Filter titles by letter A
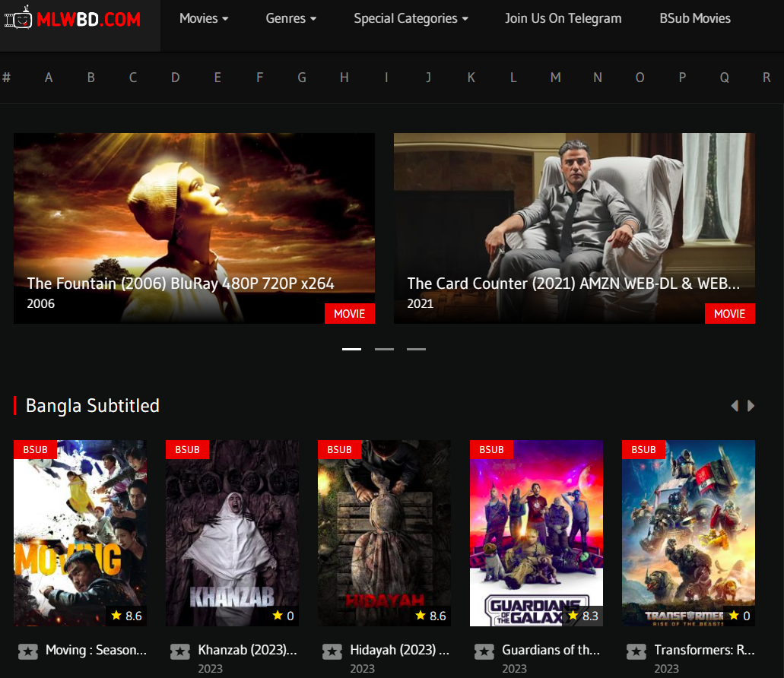Viewport: 784px width, 678px height. 49,78
